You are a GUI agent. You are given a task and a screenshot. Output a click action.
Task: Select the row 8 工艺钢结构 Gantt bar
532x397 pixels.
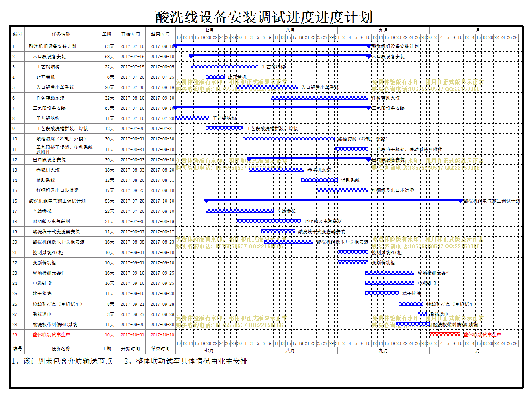[192, 118]
